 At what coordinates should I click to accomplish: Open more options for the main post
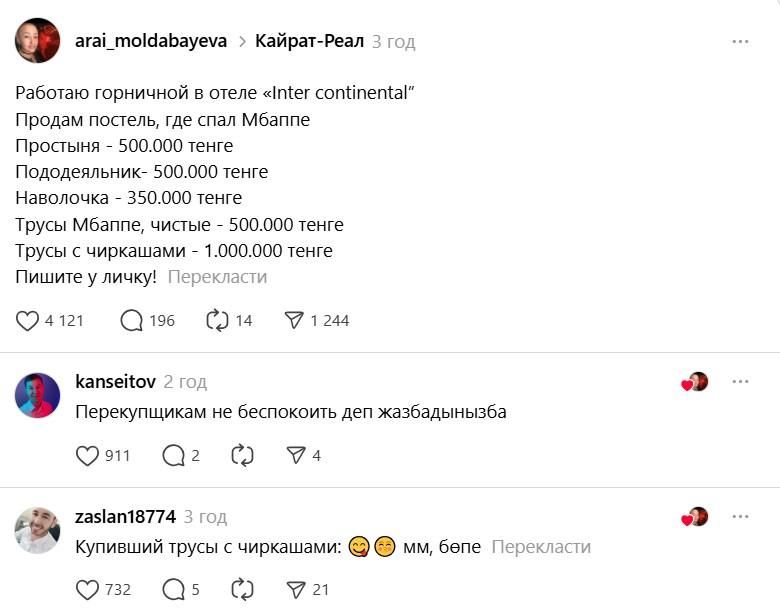point(740,41)
